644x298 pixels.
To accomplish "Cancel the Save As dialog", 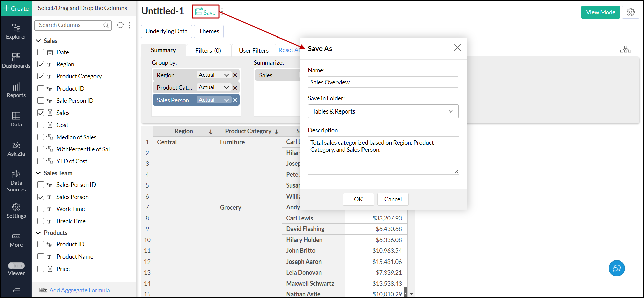I will coord(393,199).
